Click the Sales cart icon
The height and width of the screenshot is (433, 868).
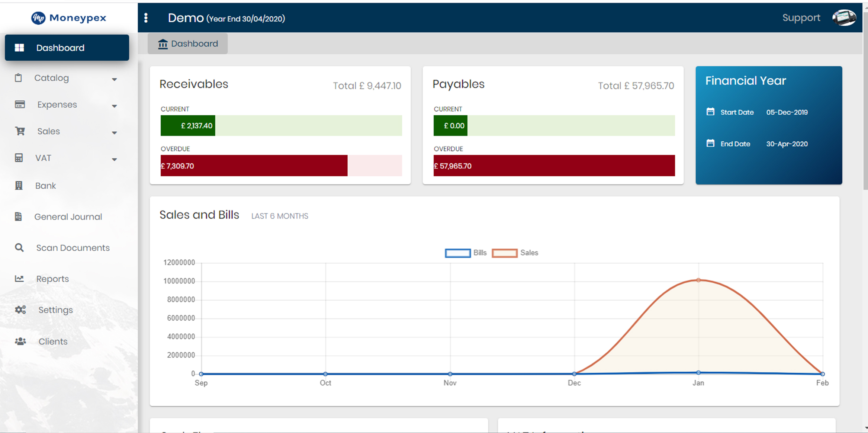point(19,131)
